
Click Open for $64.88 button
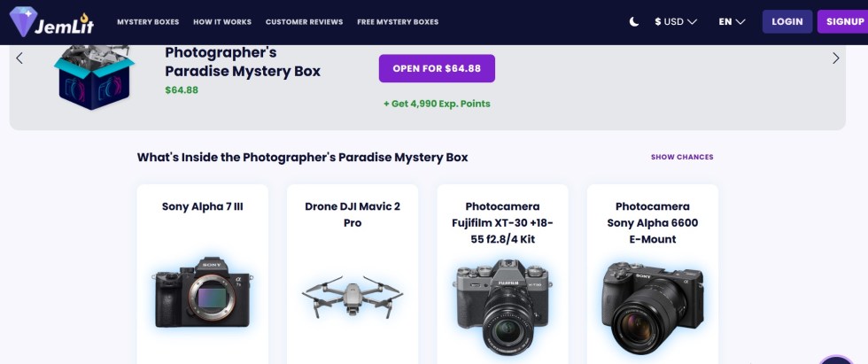[437, 68]
